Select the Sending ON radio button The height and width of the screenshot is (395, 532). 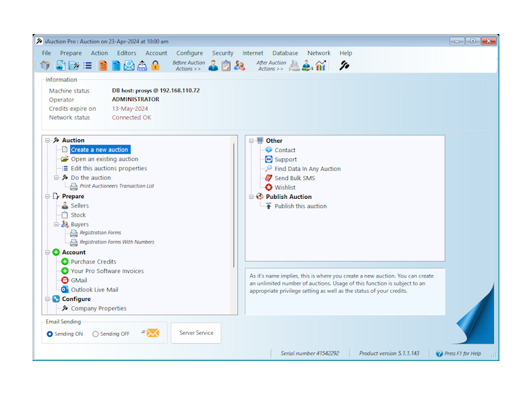pos(50,334)
